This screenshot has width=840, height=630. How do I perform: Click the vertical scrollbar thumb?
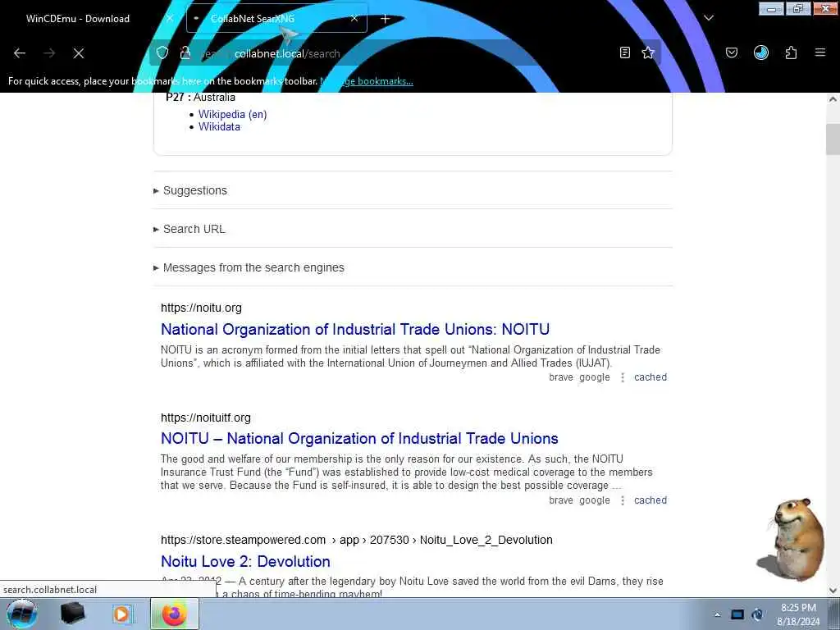[x=833, y=139]
